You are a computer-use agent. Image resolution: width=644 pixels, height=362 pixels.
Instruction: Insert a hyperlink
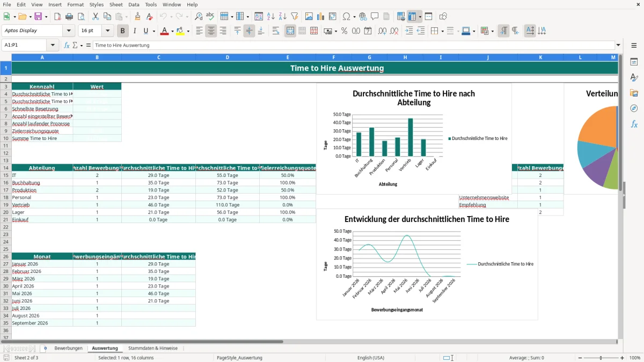pyautogui.click(x=363, y=17)
